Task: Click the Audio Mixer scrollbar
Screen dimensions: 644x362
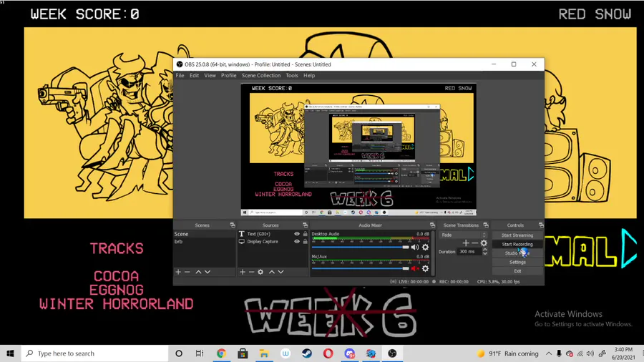Action: 432,253
